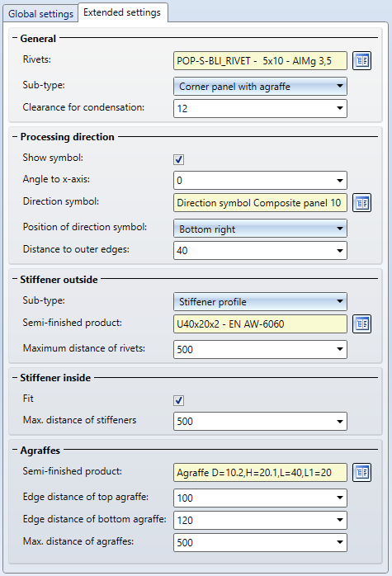
Task: Collapse the Processing direction section
Action: [15, 136]
